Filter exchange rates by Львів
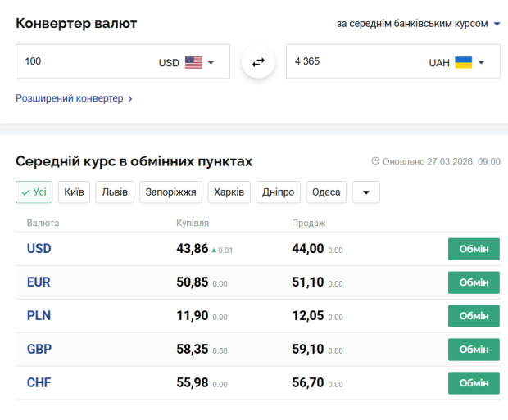508x420 pixels. (115, 192)
